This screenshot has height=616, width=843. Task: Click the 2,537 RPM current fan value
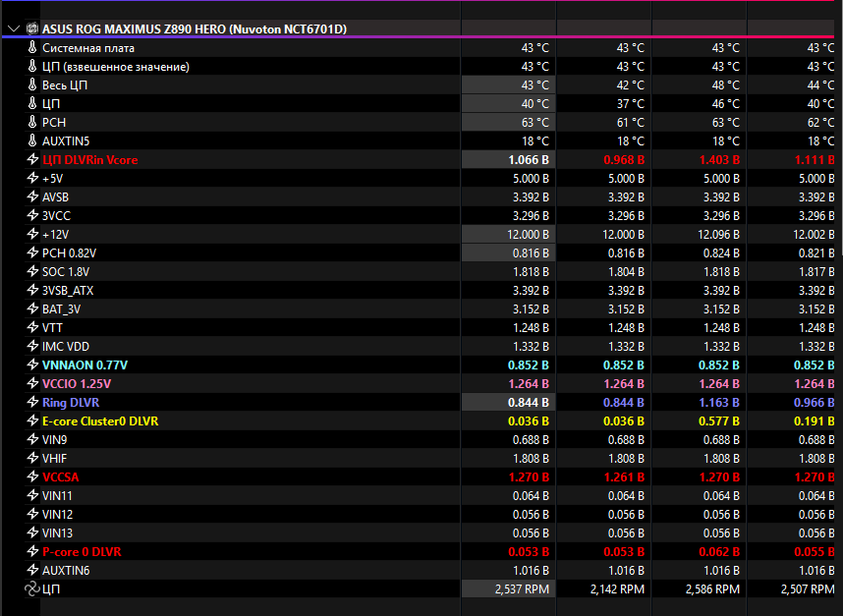(x=522, y=589)
